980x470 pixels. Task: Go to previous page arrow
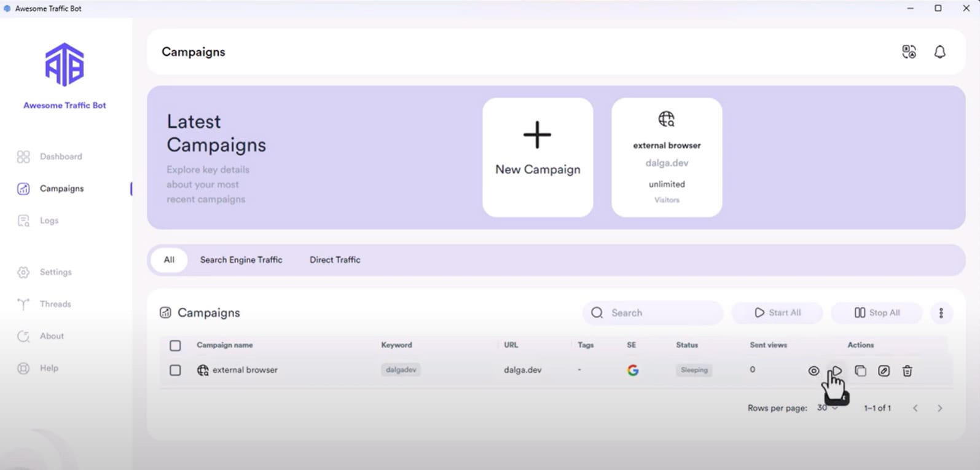pyautogui.click(x=915, y=408)
